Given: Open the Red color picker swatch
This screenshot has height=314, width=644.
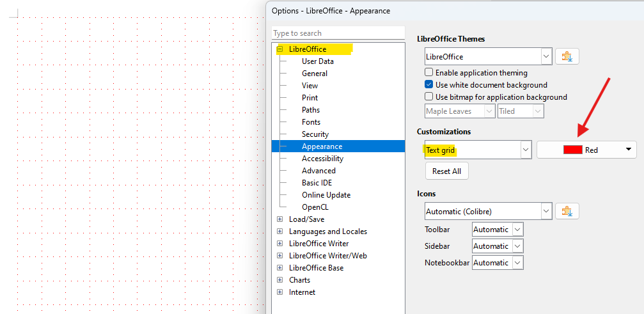Looking at the screenshot, I should tap(586, 150).
